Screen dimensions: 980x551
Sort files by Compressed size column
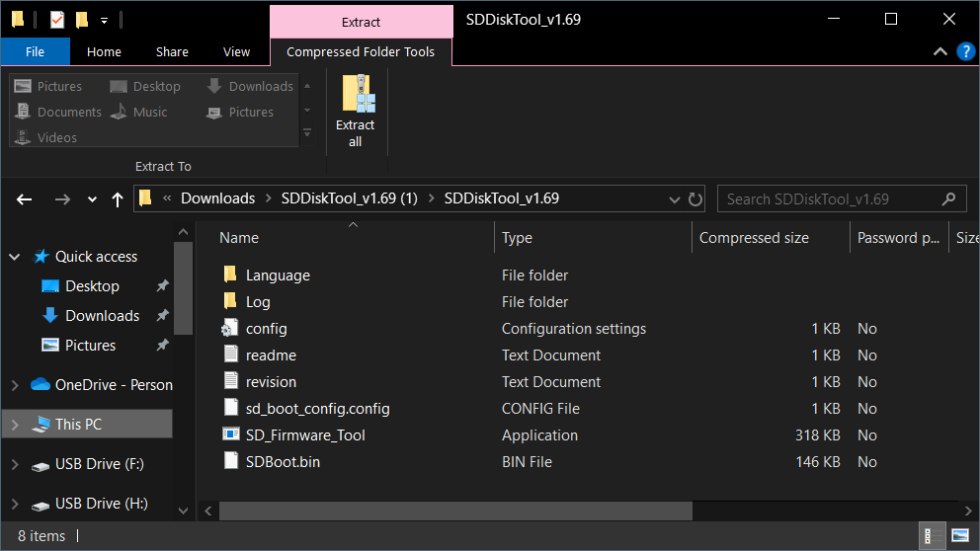point(754,238)
